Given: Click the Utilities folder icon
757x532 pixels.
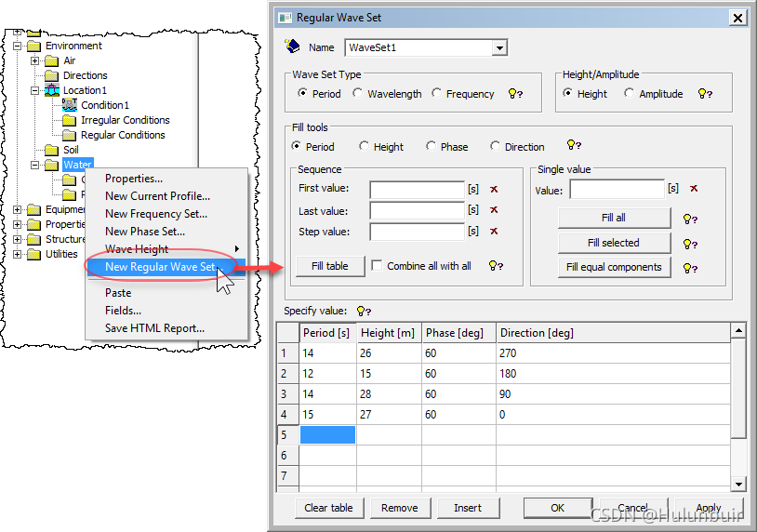Looking at the screenshot, I should click(x=33, y=255).
